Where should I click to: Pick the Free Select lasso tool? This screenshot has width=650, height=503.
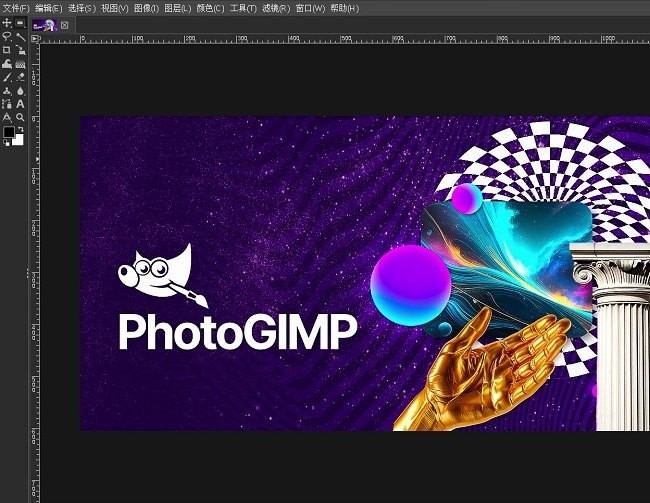pyautogui.click(x=7, y=36)
